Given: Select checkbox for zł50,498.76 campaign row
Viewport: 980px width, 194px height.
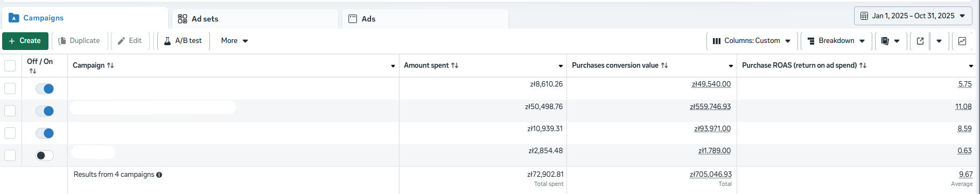Looking at the screenshot, I should click(x=10, y=111).
